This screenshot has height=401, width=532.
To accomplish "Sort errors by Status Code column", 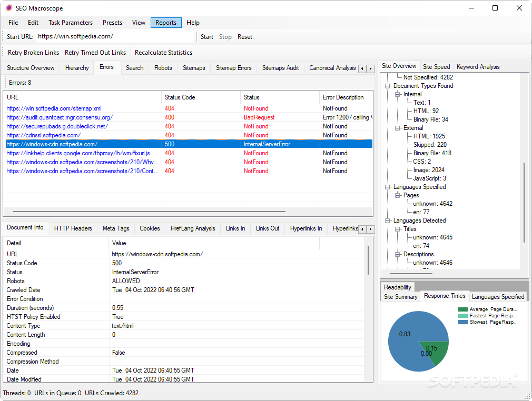I will (201, 97).
